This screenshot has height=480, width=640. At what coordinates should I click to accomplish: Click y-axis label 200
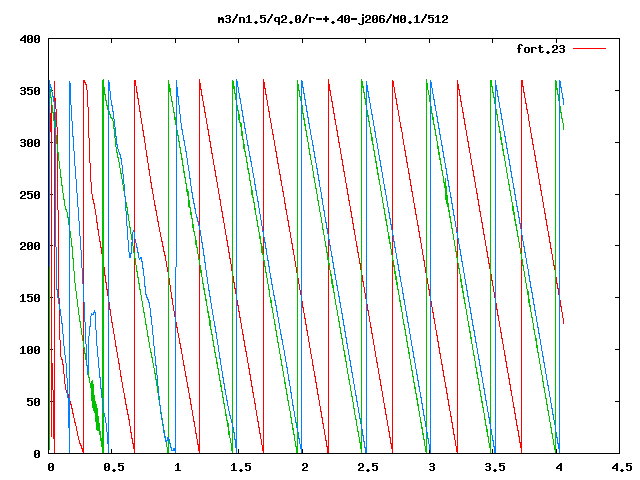pos(30,246)
